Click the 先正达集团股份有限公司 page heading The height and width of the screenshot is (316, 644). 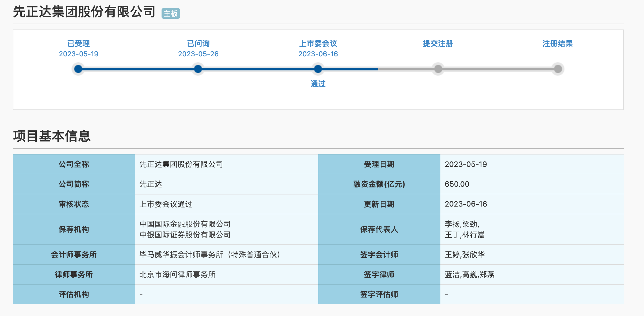tap(84, 12)
